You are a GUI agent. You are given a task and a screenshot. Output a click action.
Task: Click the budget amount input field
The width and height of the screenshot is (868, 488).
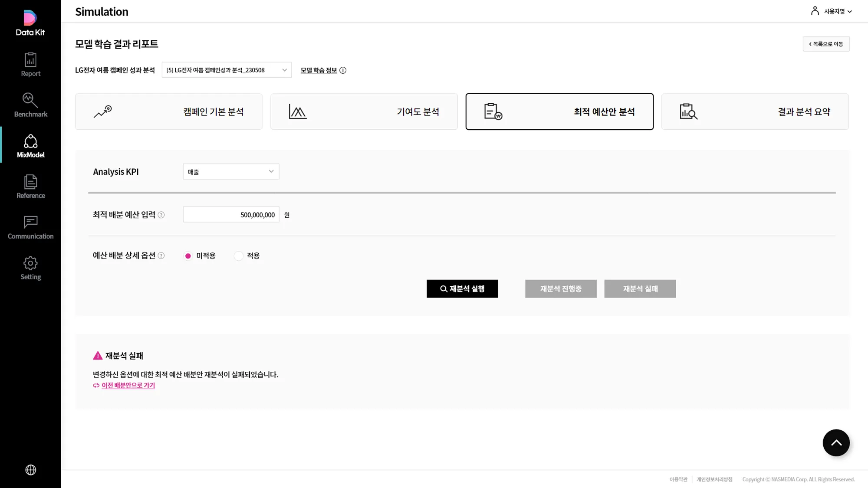[231, 215]
